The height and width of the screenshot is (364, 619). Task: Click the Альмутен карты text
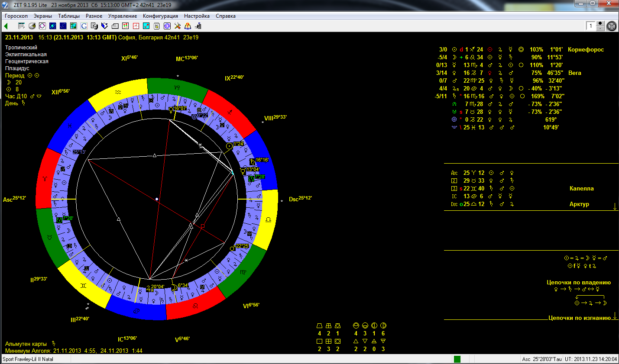click(26, 344)
